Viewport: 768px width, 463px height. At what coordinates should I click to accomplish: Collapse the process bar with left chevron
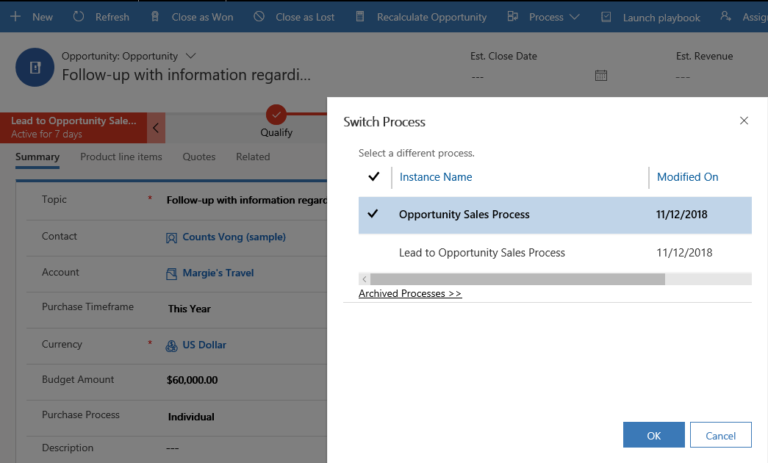[x=156, y=127]
